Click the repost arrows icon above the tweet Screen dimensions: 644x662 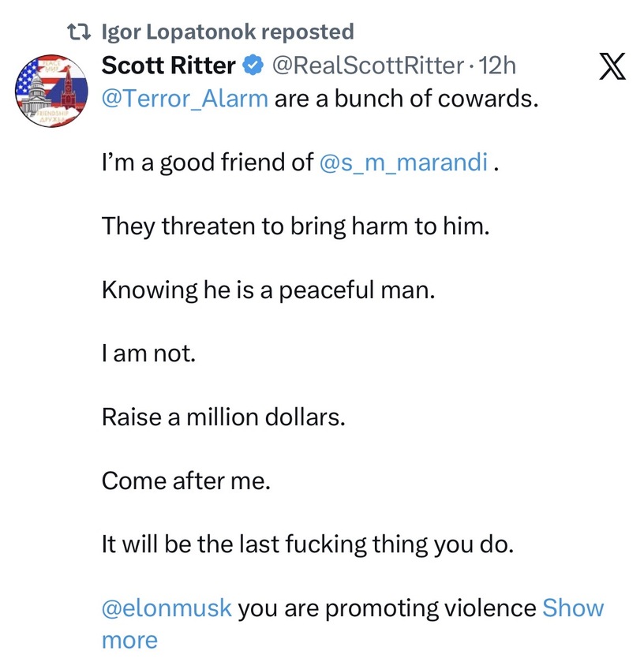coord(80,32)
